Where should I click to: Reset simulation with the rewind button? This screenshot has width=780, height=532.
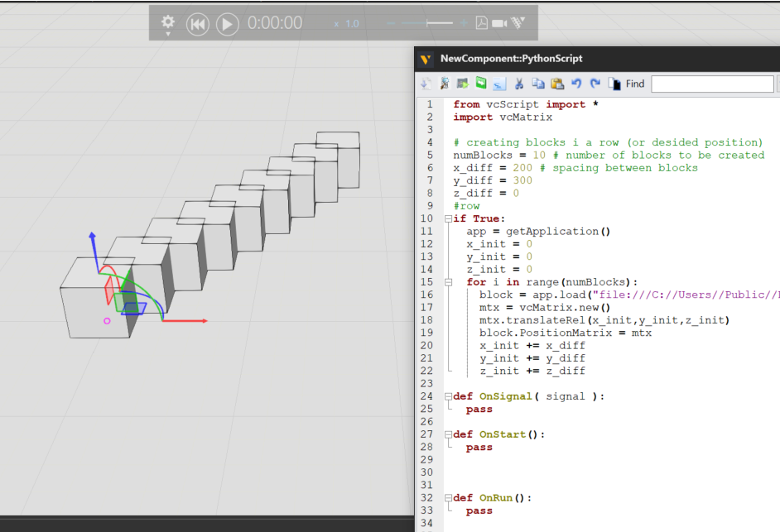(x=197, y=24)
